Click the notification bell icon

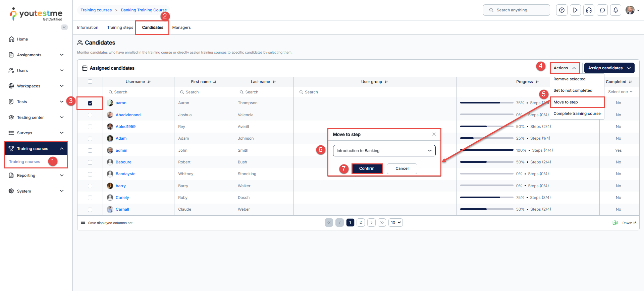point(615,10)
